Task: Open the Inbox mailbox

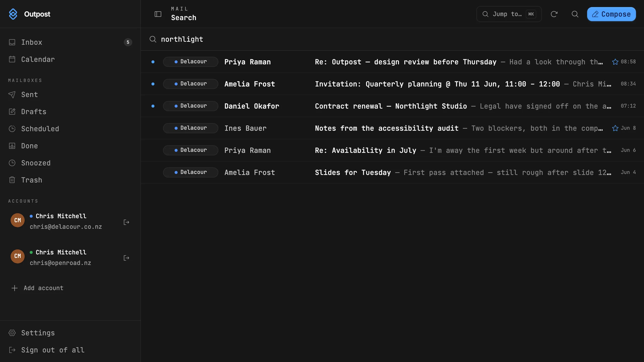Action: (x=70, y=42)
